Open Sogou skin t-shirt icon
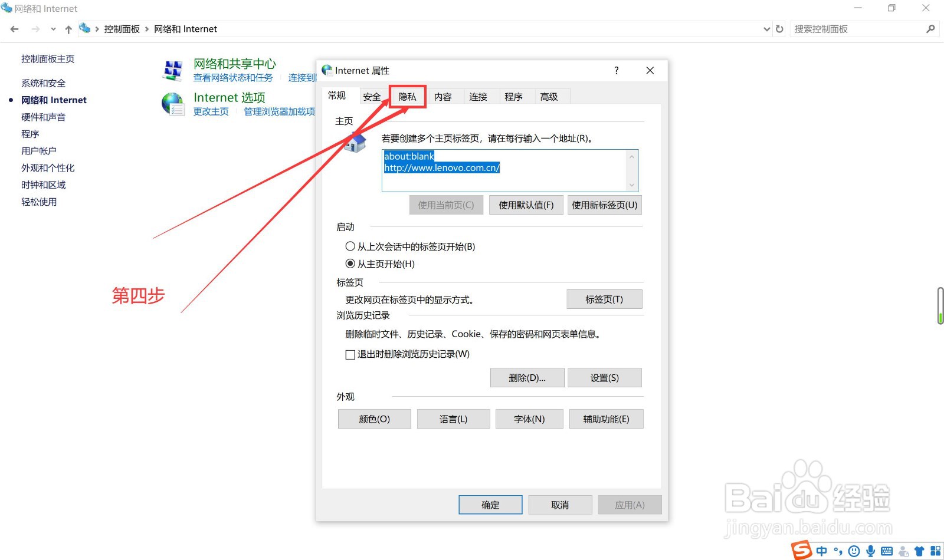Viewport: 944px width, 560px height. (x=919, y=551)
